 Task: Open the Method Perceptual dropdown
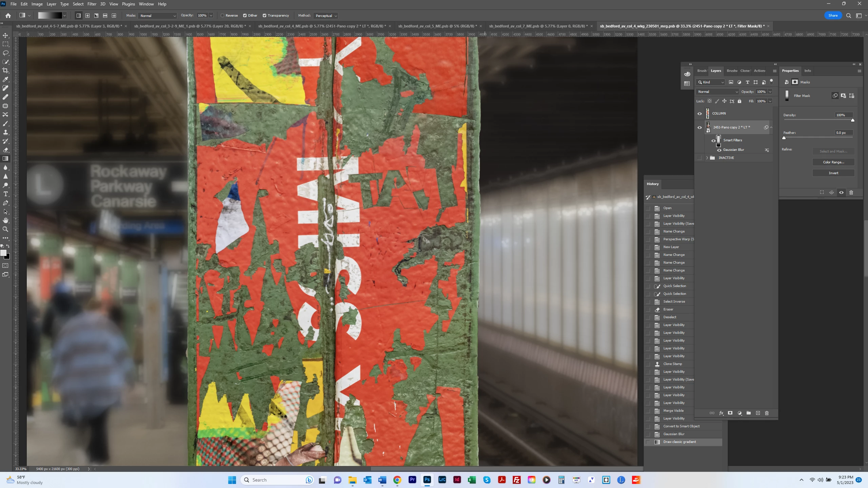326,16
